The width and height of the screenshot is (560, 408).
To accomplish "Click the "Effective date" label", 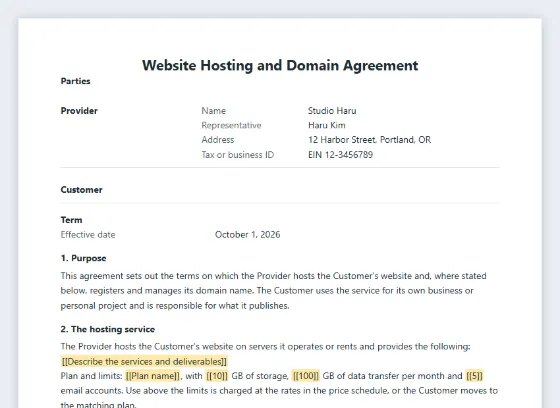I will [88, 235].
